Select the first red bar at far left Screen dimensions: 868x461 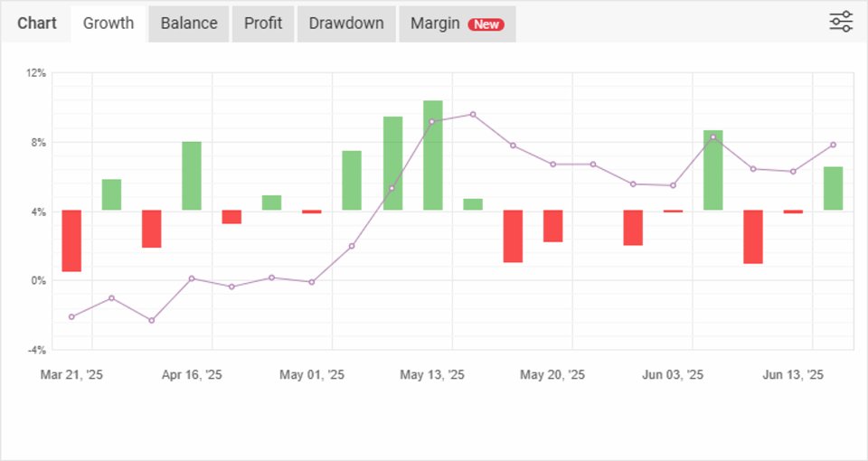(71, 240)
